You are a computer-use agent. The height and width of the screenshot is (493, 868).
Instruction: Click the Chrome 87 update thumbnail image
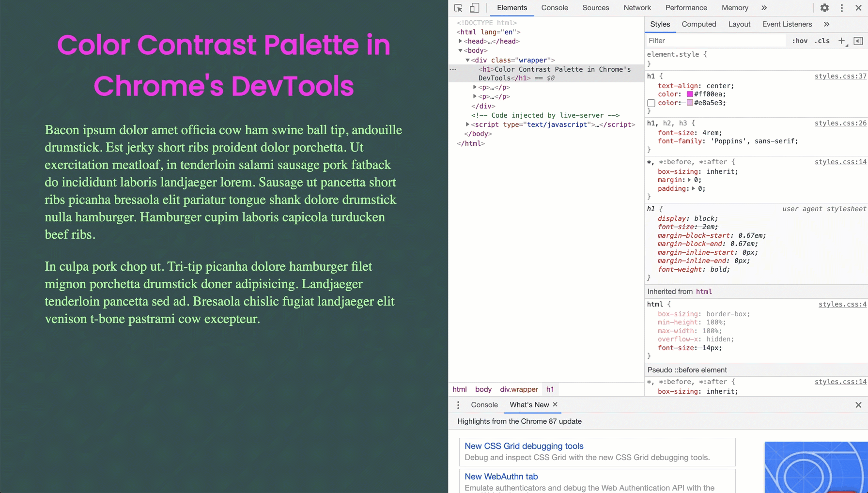point(816,467)
